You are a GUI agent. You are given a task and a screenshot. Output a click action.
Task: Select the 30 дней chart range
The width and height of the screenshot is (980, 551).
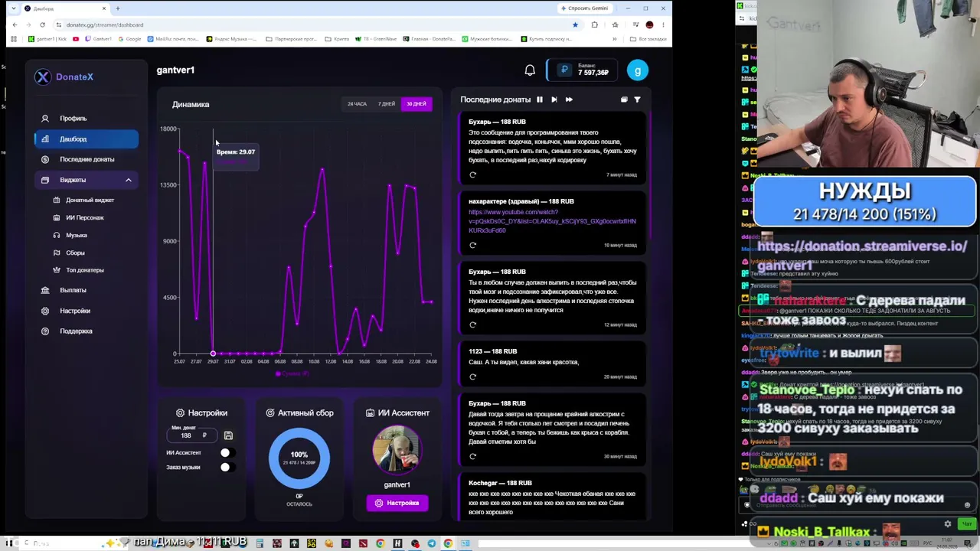tap(416, 104)
